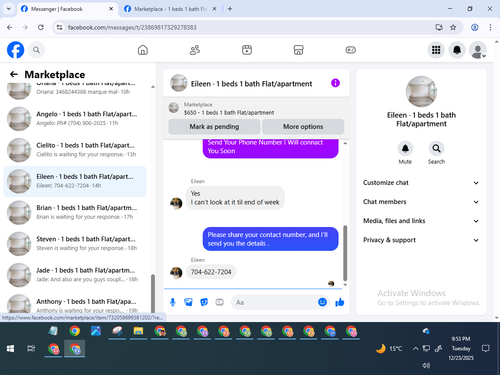This screenshot has height=375, width=500.
Task: Open Oriana's conversation at list top
Action: pos(75,91)
